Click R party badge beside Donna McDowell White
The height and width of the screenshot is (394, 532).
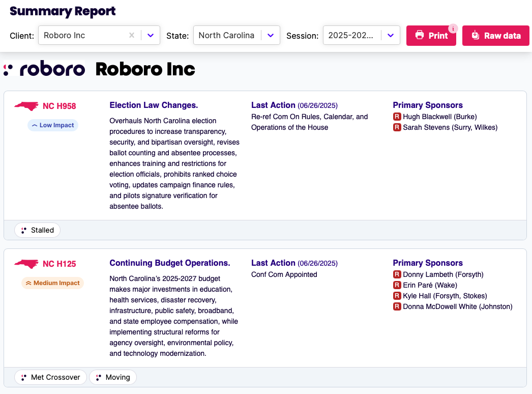(397, 307)
